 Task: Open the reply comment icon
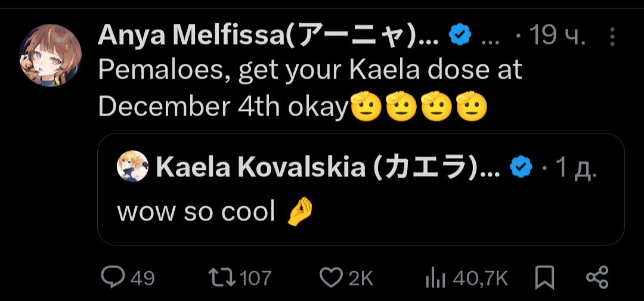tap(112, 277)
